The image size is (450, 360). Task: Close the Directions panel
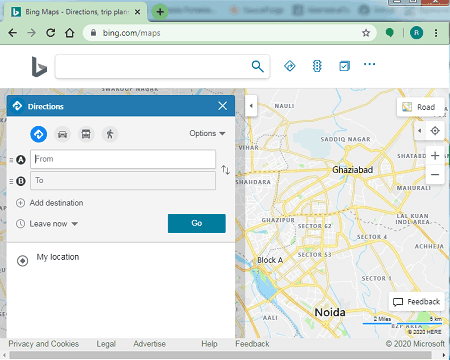tap(223, 106)
